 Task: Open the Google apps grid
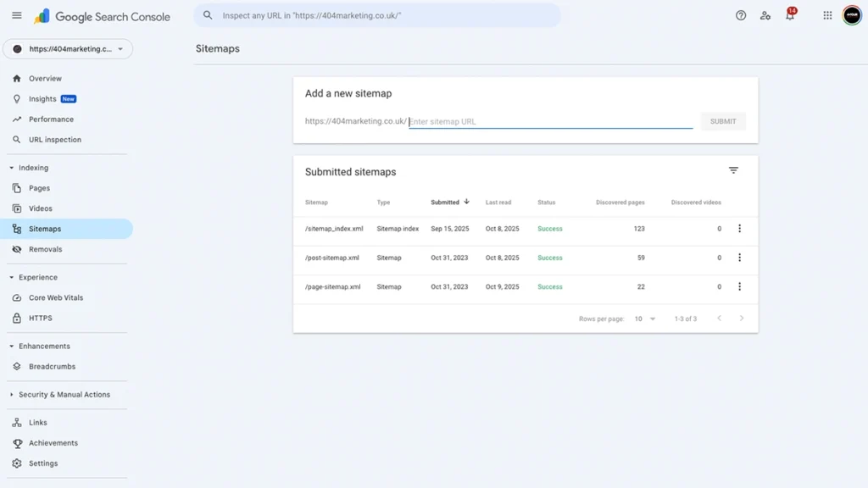pos(827,15)
